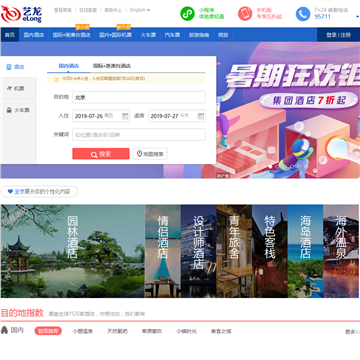This screenshot has height=360, width=360.
Task: Click the red 搜索 search button
Action: click(101, 154)
